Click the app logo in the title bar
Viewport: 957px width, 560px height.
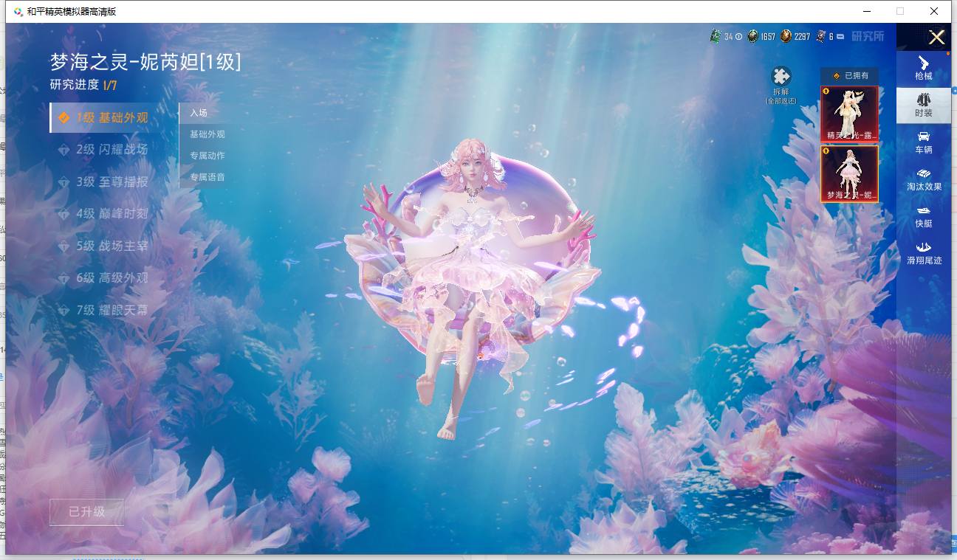click(x=18, y=12)
